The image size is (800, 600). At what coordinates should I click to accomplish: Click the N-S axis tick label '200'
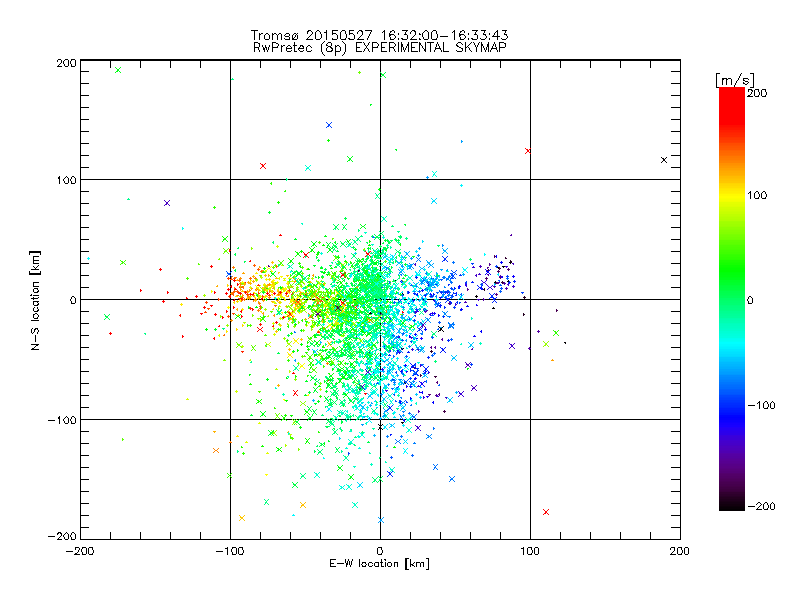(x=66, y=63)
